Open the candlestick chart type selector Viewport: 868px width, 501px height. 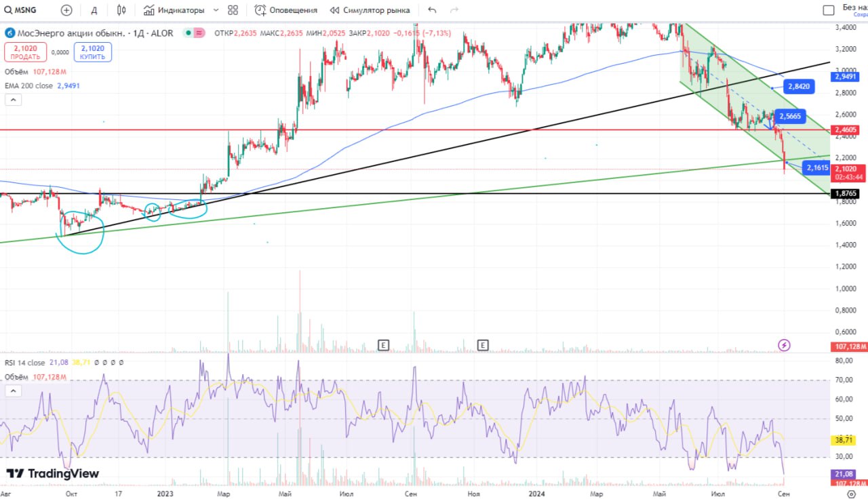[x=121, y=10]
